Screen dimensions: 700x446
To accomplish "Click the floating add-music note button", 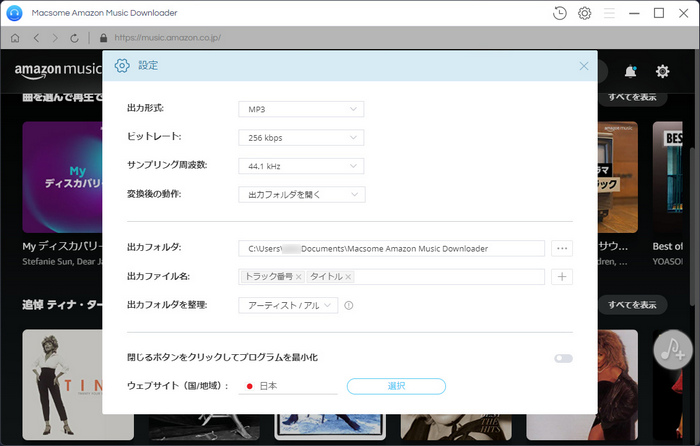I will tap(673, 350).
